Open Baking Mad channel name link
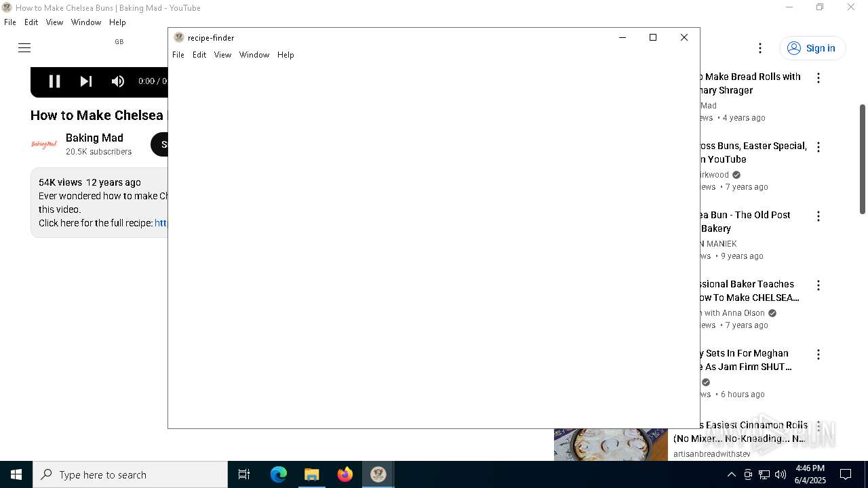The image size is (868, 488). [94, 138]
